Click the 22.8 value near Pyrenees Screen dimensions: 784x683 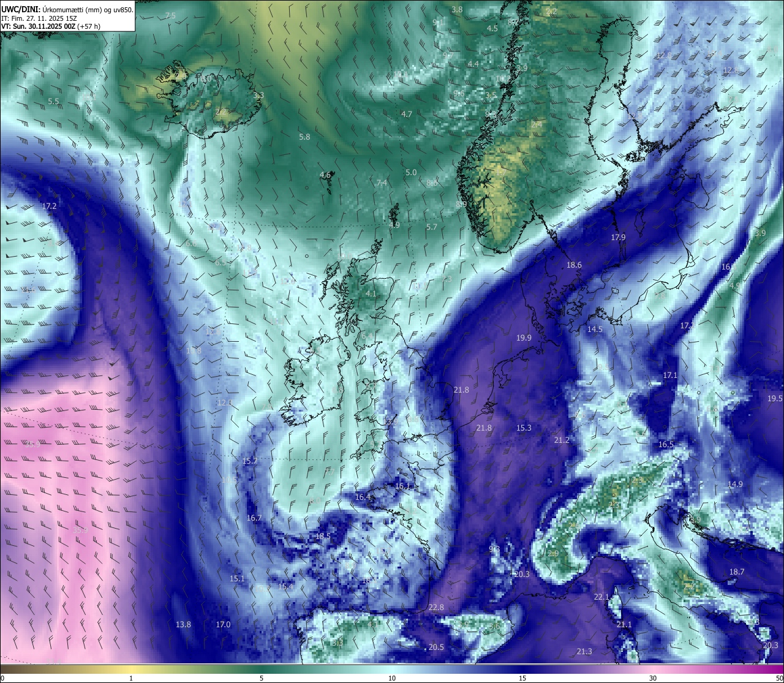436,608
